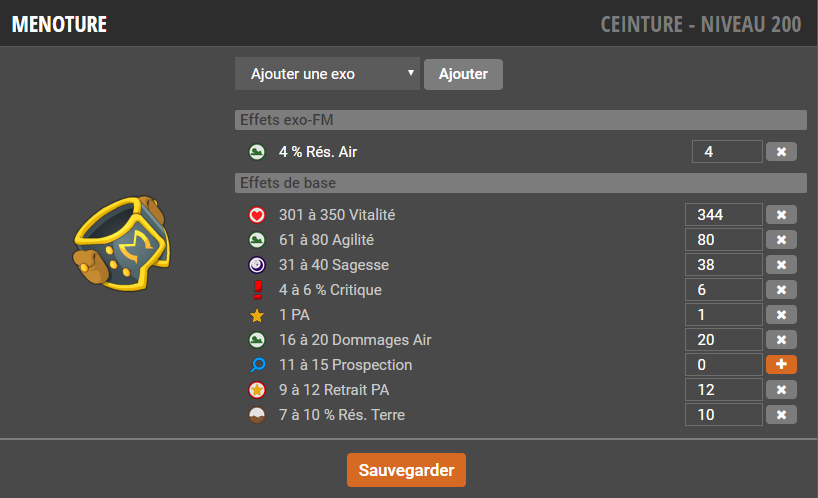Remove the 4 % Rés. Air exo effect

coord(781,152)
